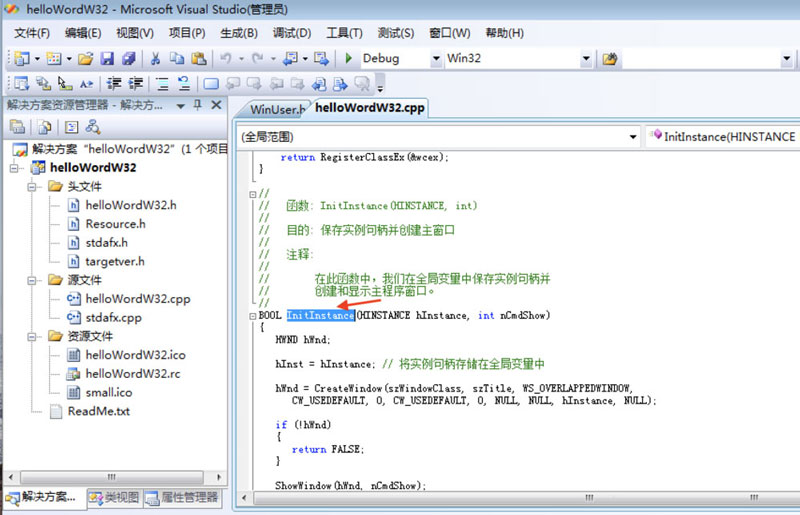Click the Navigate Forward icon
800x515 pixels.
tap(321, 58)
